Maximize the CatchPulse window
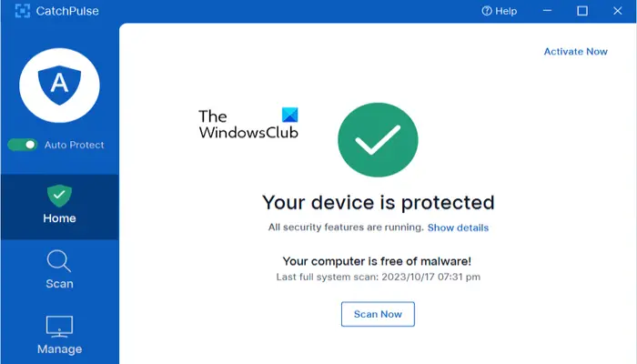Screen dimensions: 637x364 pyautogui.click(x=582, y=11)
